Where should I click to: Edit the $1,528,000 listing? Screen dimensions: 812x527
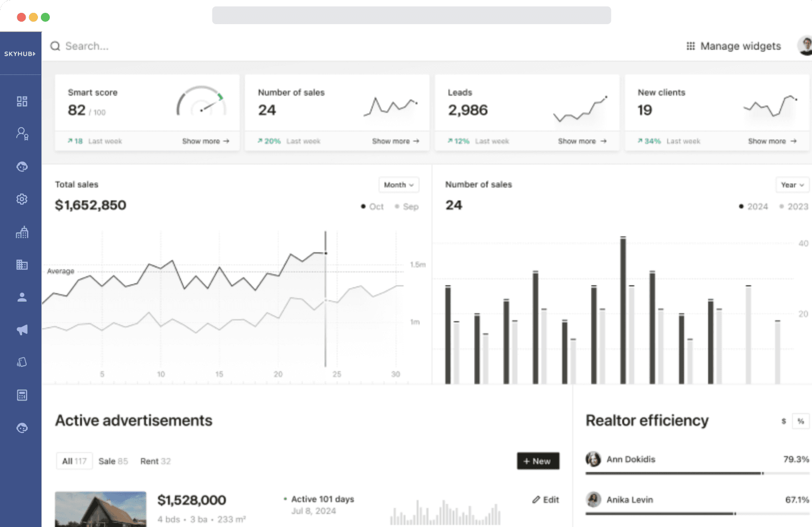[x=545, y=499]
